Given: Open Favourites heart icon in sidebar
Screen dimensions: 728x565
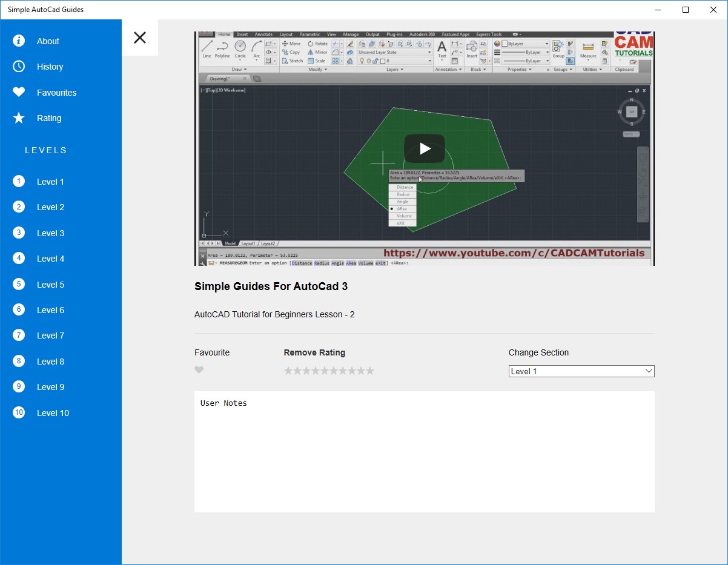Looking at the screenshot, I should coord(19,92).
